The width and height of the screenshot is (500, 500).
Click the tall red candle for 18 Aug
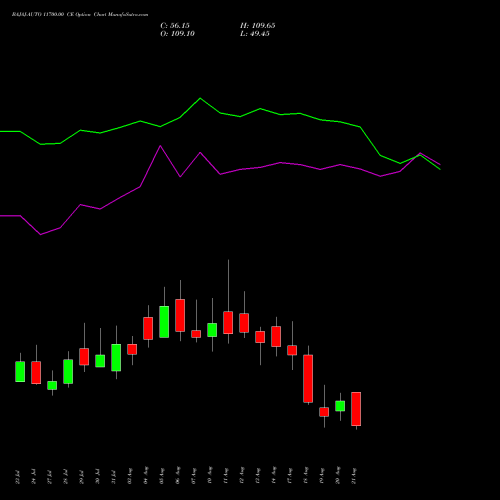tap(308, 379)
